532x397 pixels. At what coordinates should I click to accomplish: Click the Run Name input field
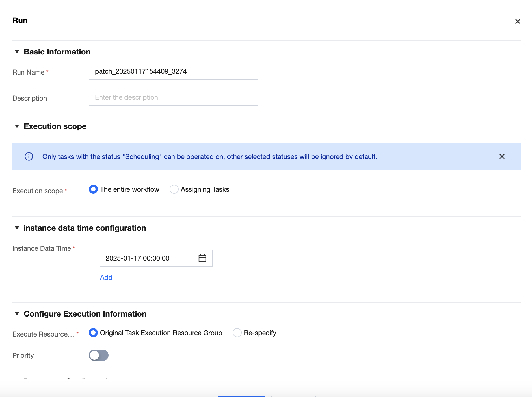click(173, 71)
